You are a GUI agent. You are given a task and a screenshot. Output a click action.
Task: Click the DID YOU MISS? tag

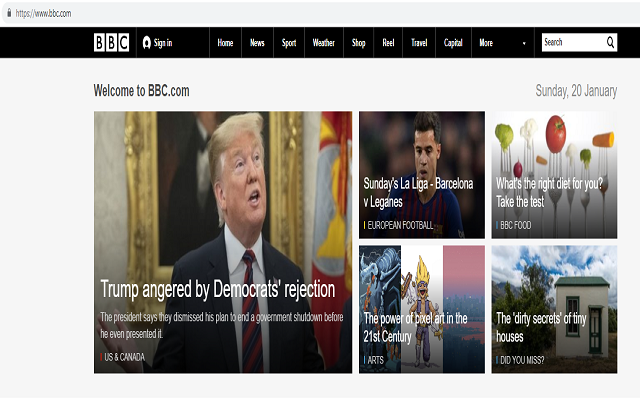coord(522,360)
